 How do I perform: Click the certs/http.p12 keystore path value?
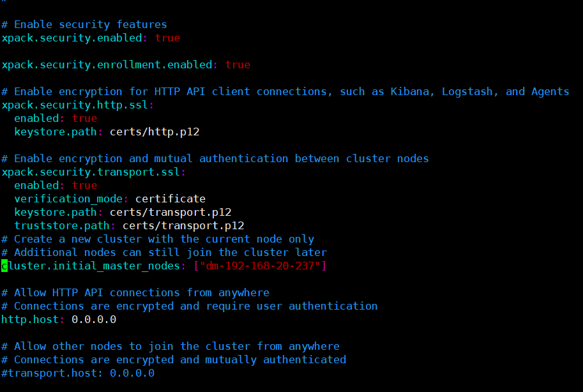(155, 132)
